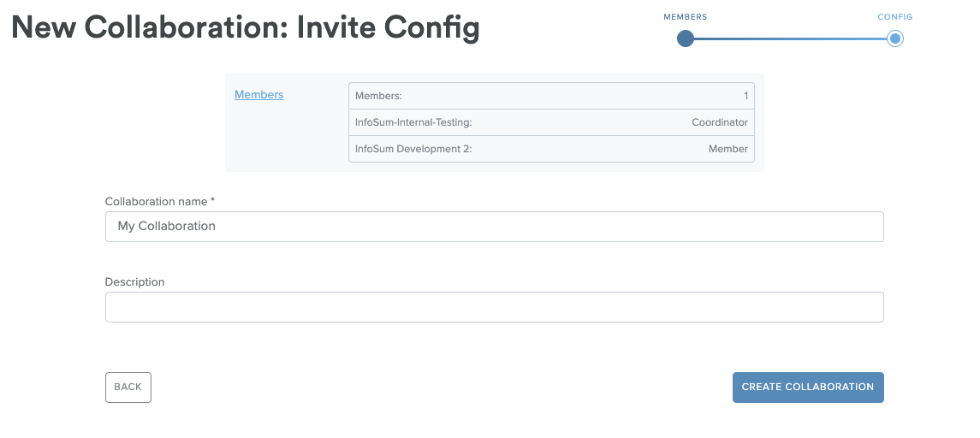This screenshot has width=980, height=438.
Task: Click the progress line between steps
Action: (790, 38)
